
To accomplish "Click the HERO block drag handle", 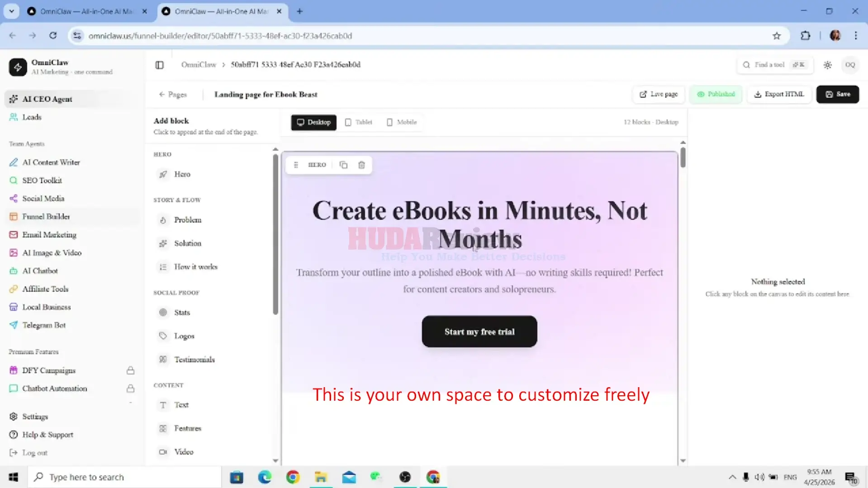I will click(x=296, y=165).
